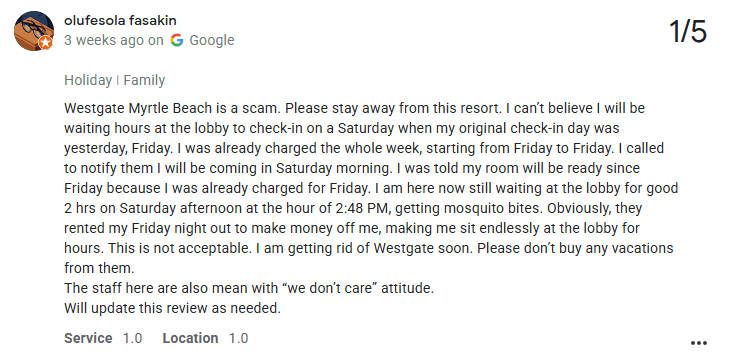Image resolution: width=745 pixels, height=364 pixels.
Task: Select the 1/5 rating score
Action: click(x=688, y=32)
